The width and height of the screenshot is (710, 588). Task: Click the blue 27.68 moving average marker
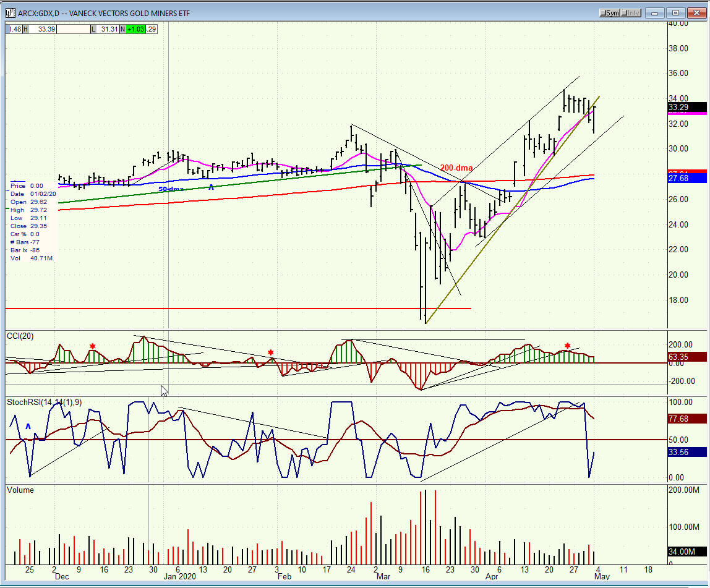pos(687,178)
